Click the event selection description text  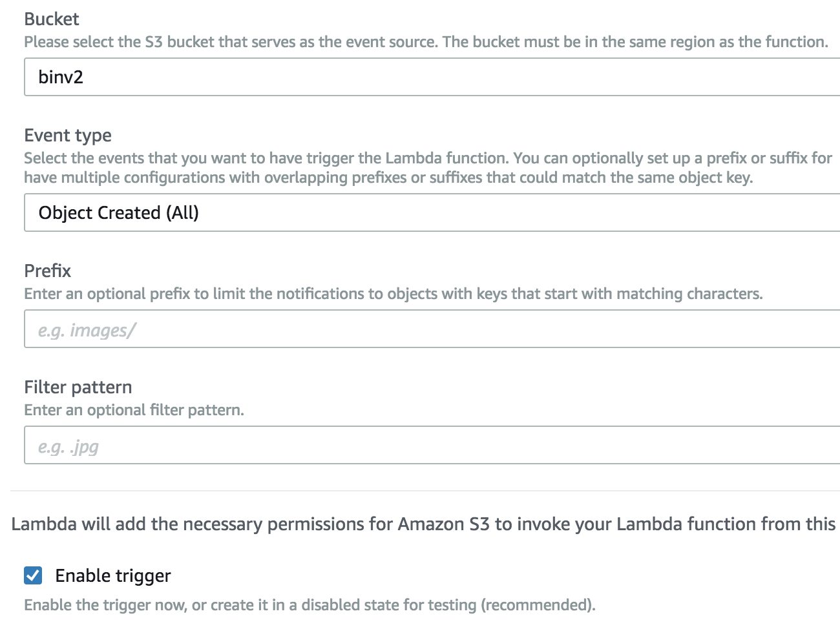[x=428, y=158]
